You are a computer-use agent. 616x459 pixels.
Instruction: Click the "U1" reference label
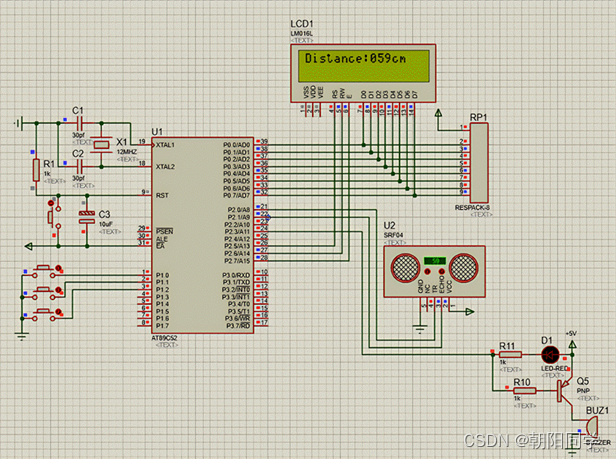[157, 131]
